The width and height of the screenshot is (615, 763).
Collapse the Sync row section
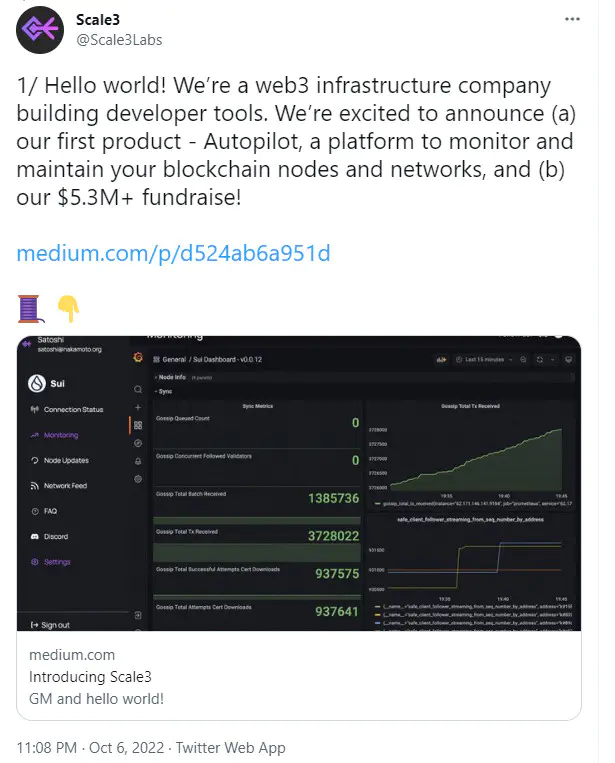coord(163,391)
